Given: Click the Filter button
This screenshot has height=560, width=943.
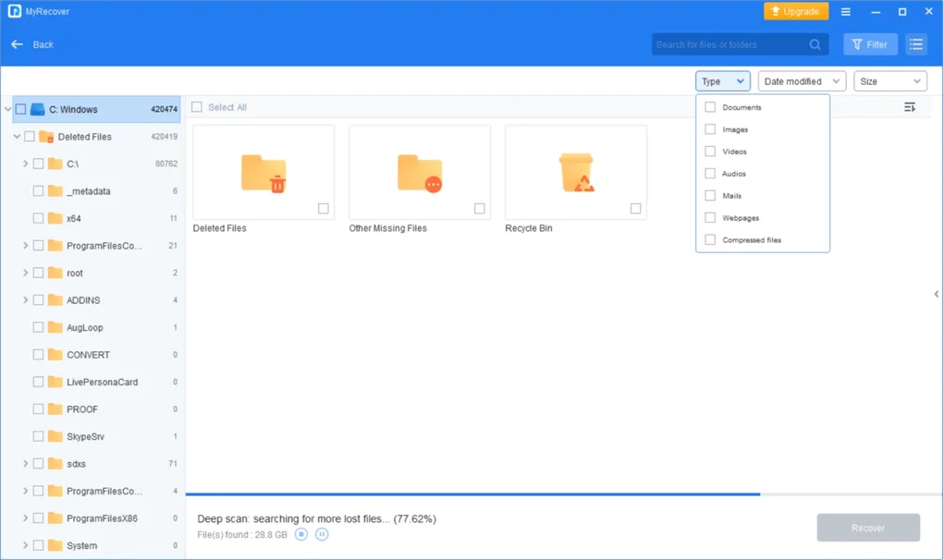Looking at the screenshot, I should click(x=870, y=44).
